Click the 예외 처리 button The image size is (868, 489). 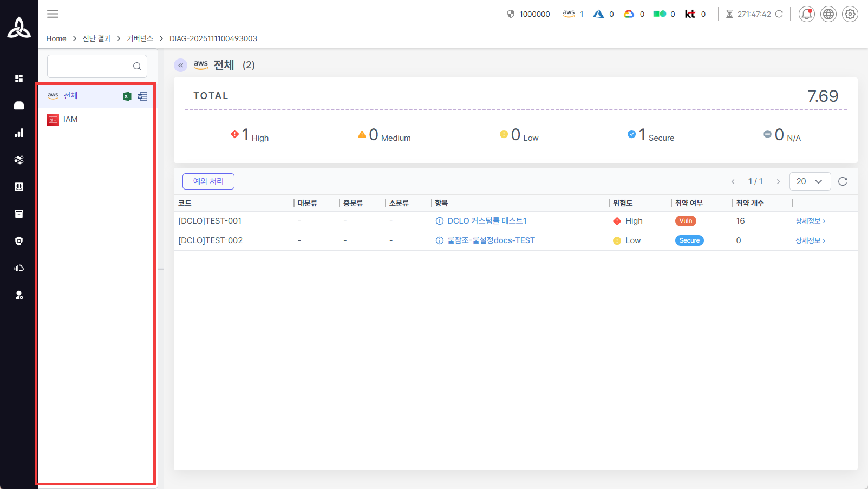click(208, 181)
